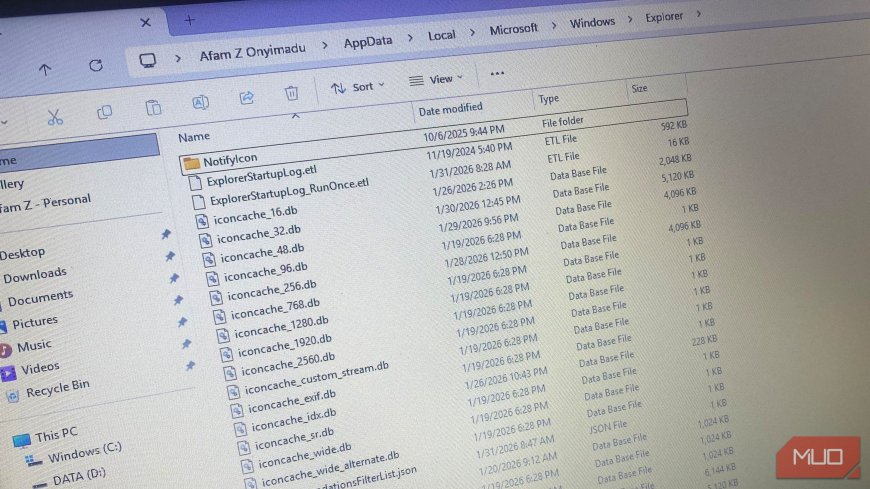Expand chevron after Afam Z Onyimadu breadcrumb
Screen dimensions: 870x489
coord(325,46)
